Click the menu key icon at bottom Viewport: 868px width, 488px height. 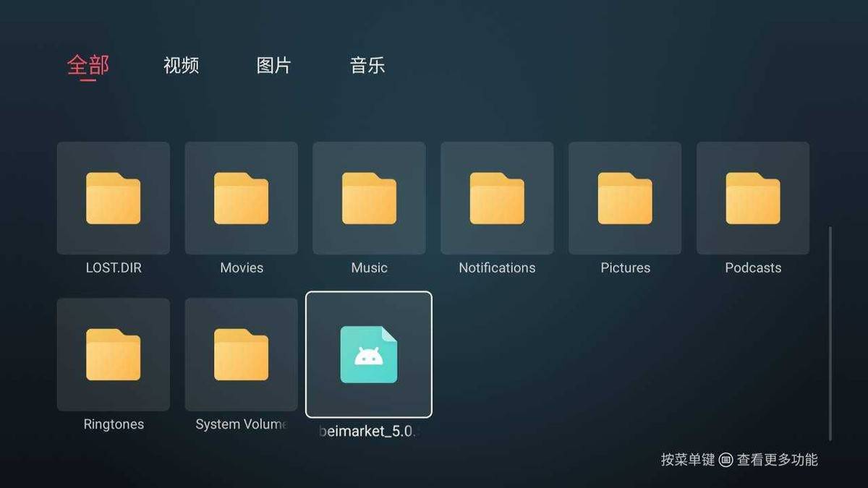(726, 460)
